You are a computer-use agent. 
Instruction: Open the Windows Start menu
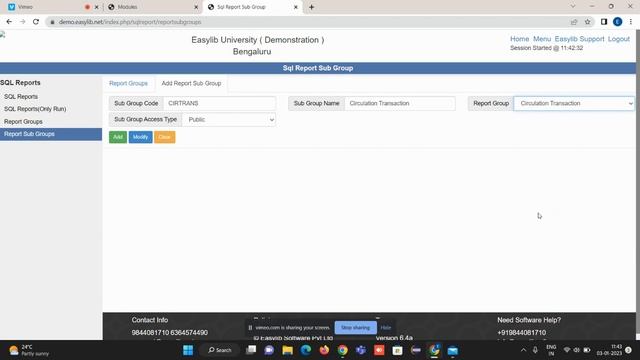tap(188, 350)
